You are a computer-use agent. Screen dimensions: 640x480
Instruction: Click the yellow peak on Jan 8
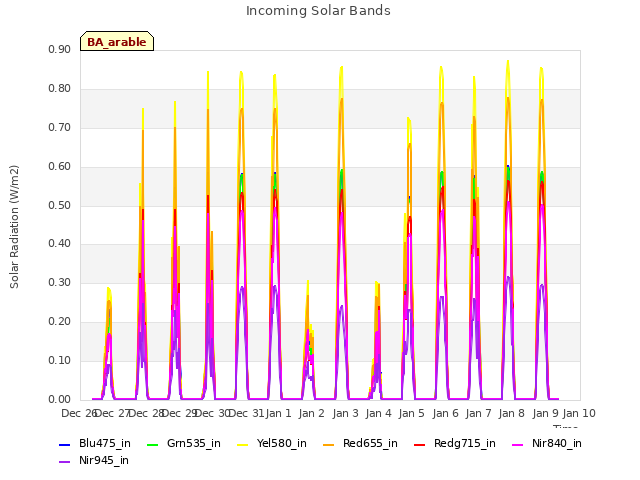coord(508,62)
